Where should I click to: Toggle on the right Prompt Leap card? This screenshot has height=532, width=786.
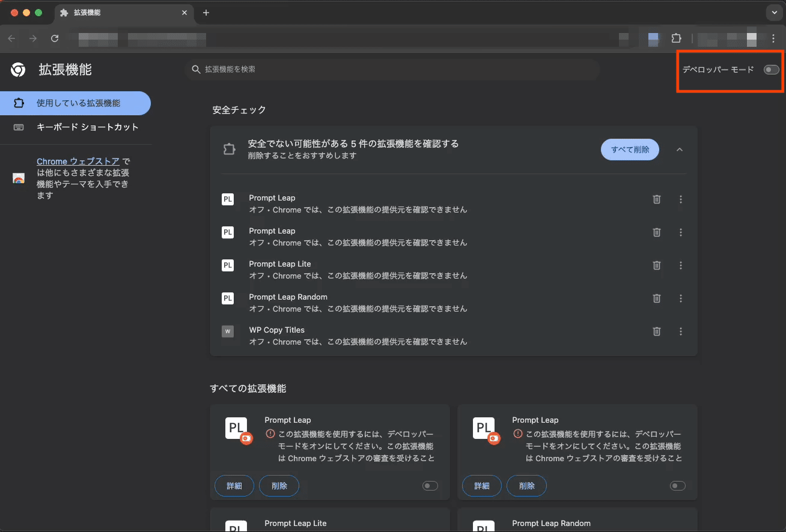678,486
